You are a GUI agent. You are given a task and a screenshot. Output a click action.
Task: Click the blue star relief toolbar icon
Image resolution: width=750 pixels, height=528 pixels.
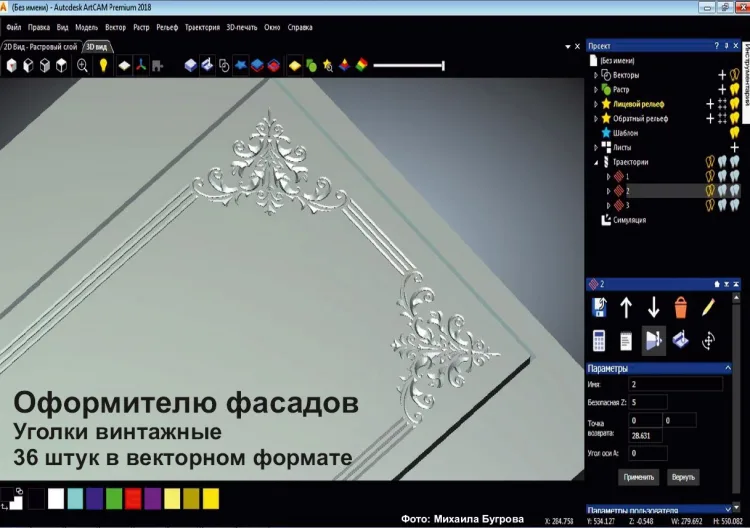[241, 65]
